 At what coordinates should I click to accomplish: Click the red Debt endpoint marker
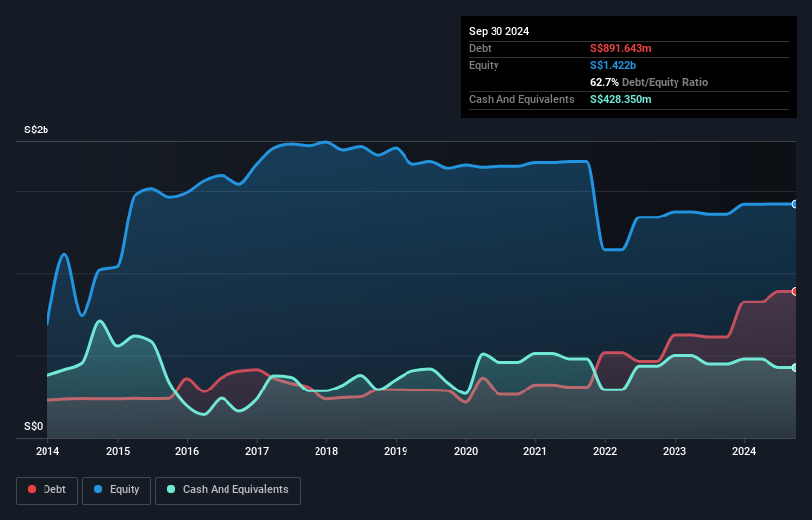(795, 292)
